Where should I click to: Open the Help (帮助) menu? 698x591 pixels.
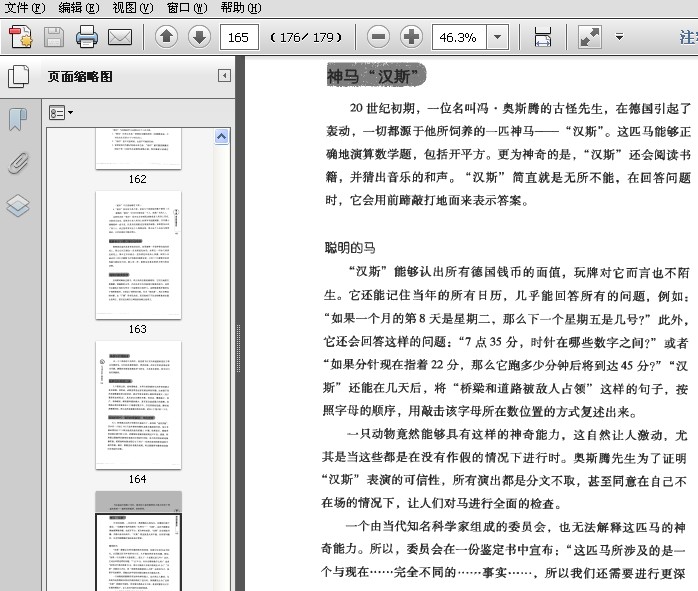coord(241,8)
